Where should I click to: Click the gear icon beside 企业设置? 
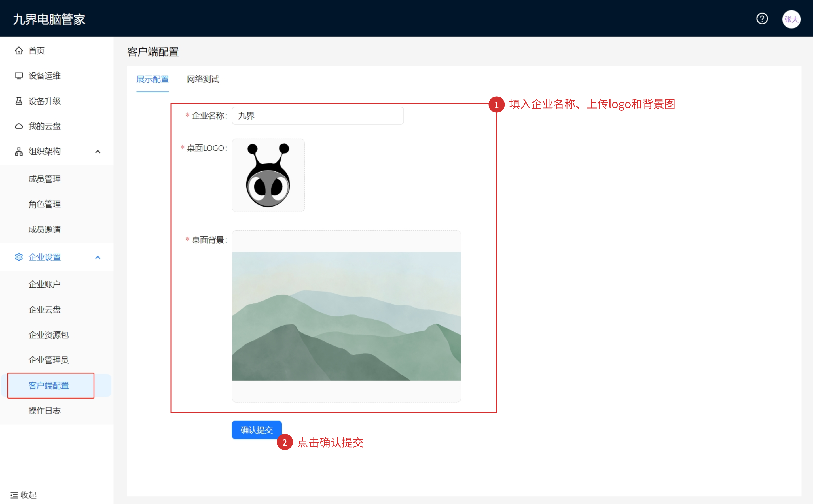click(x=19, y=257)
